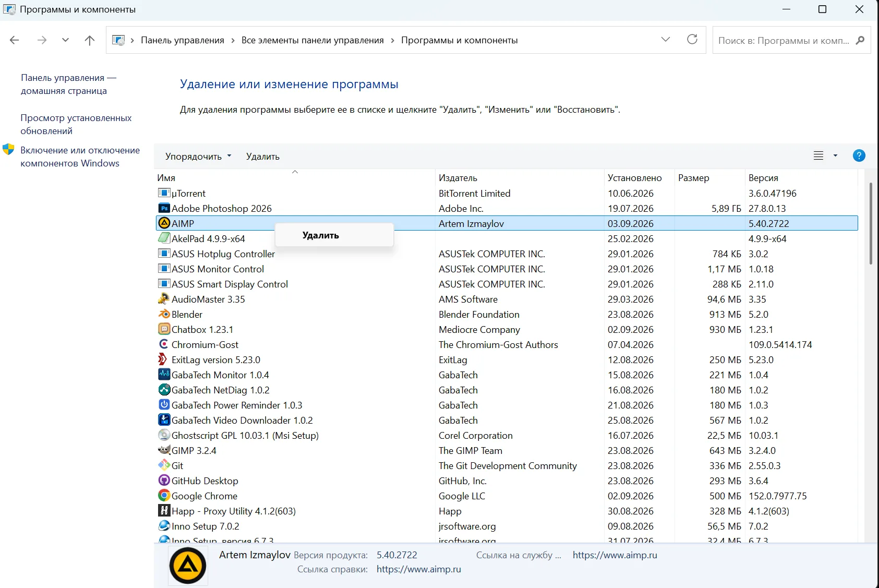Click the Ghostscript GPL 10.03.1 icon

164,435
